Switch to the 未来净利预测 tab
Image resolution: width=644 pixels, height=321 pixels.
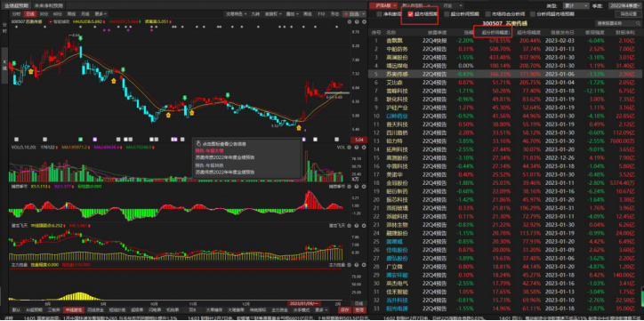pyautogui.click(x=49, y=5)
